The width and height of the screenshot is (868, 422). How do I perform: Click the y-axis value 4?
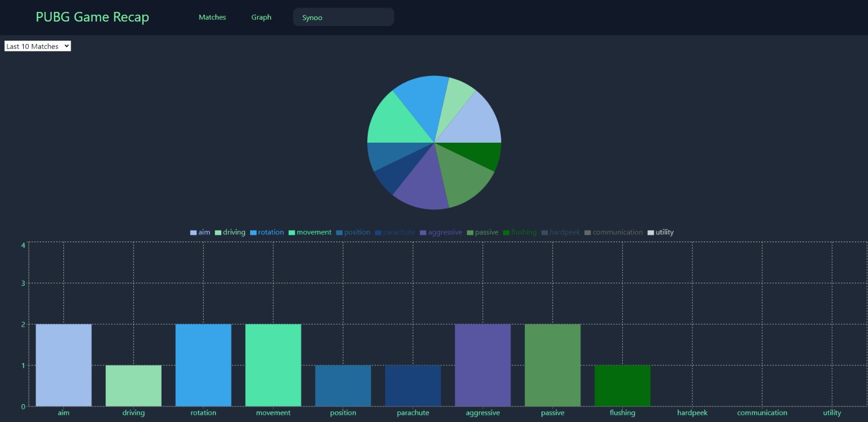[23, 245]
